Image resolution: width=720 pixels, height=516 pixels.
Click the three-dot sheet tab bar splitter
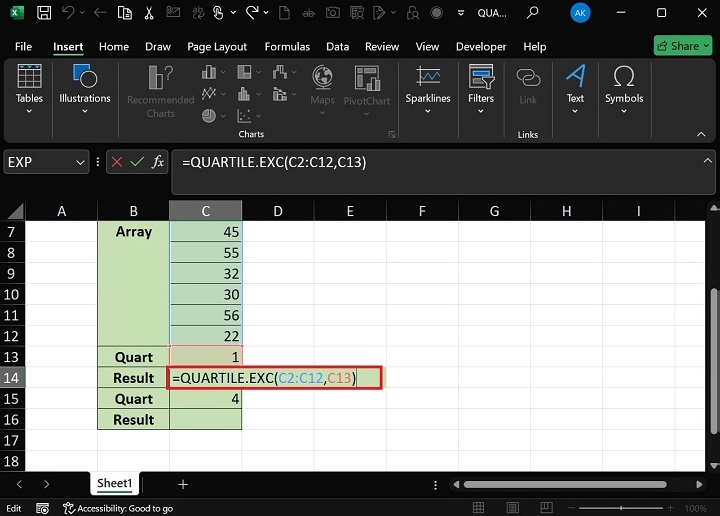click(x=435, y=485)
